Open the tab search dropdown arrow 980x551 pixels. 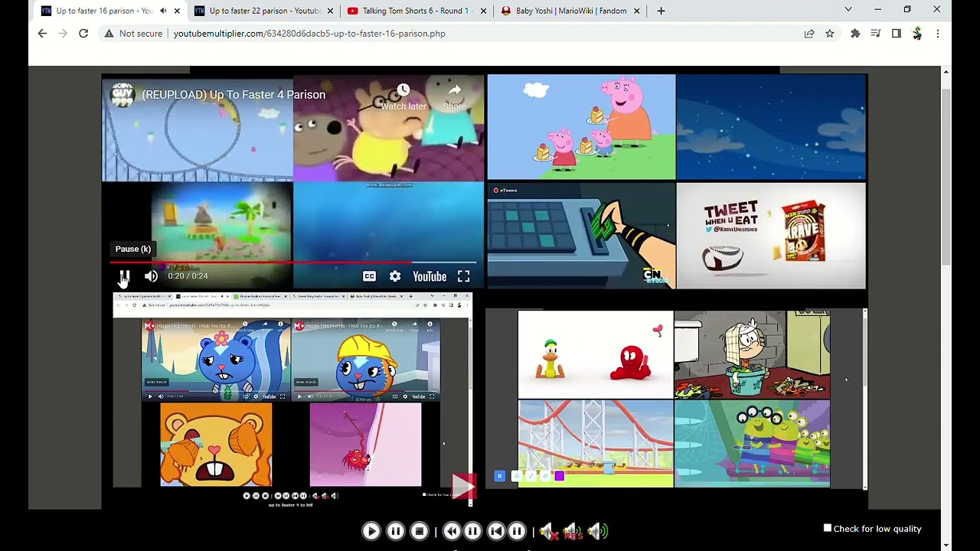tap(848, 10)
